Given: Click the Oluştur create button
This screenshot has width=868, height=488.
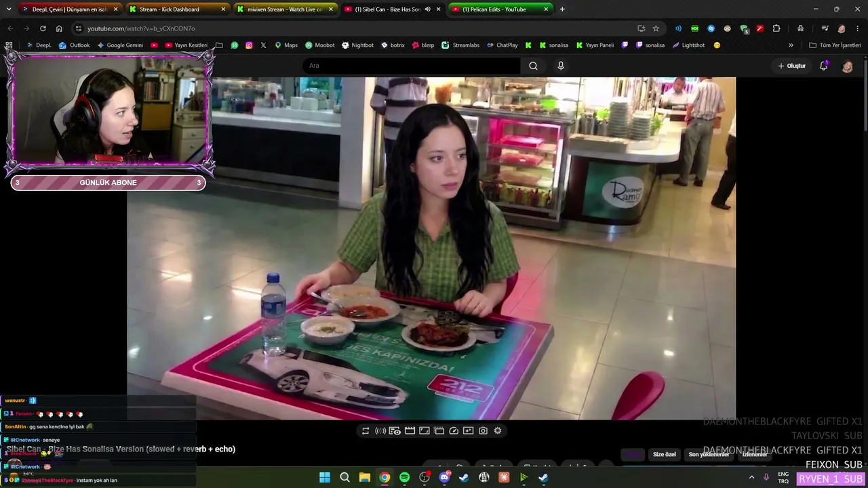Looking at the screenshot, I should [x=791, y=66].
